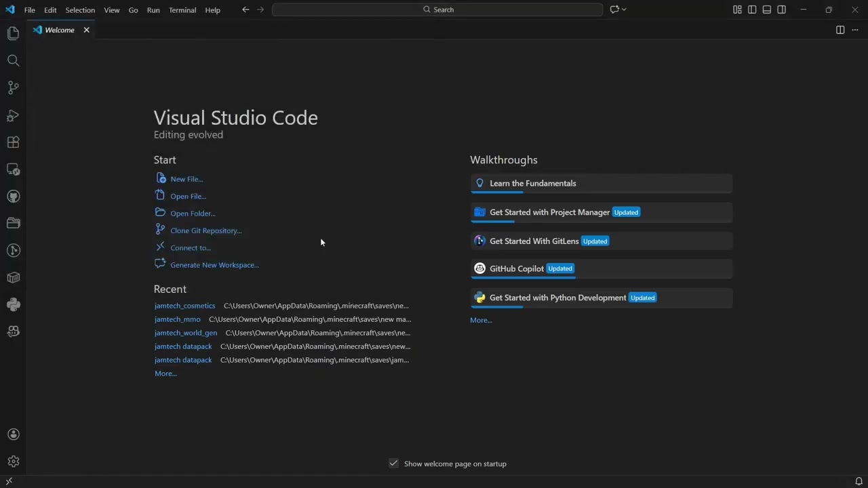
Task: Click Generate New Workspace... link
Action: (214, 265)
